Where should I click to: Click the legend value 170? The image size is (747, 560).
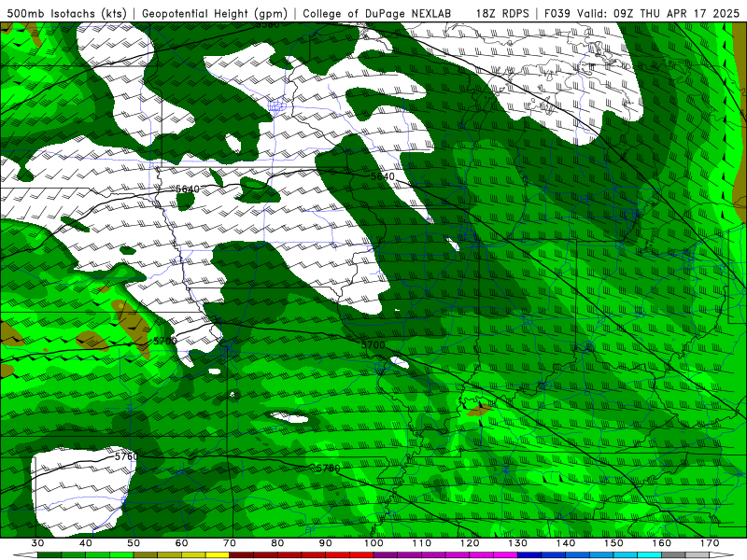click(x=710, y=543)
